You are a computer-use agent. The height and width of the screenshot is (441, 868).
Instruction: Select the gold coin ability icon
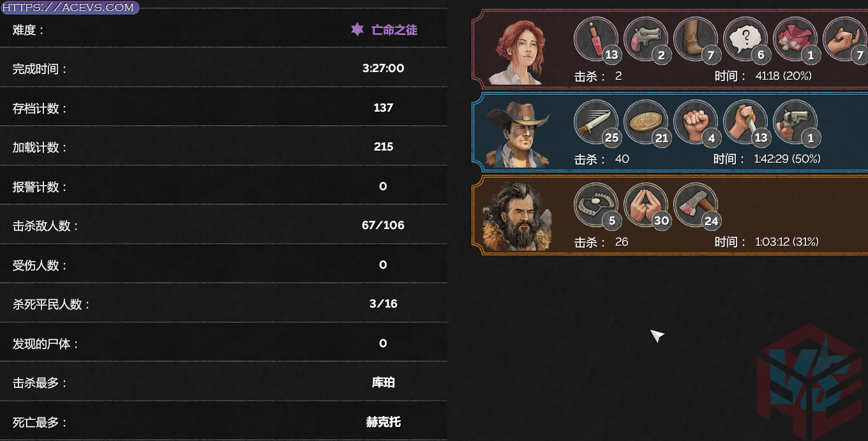click(646, 123)
